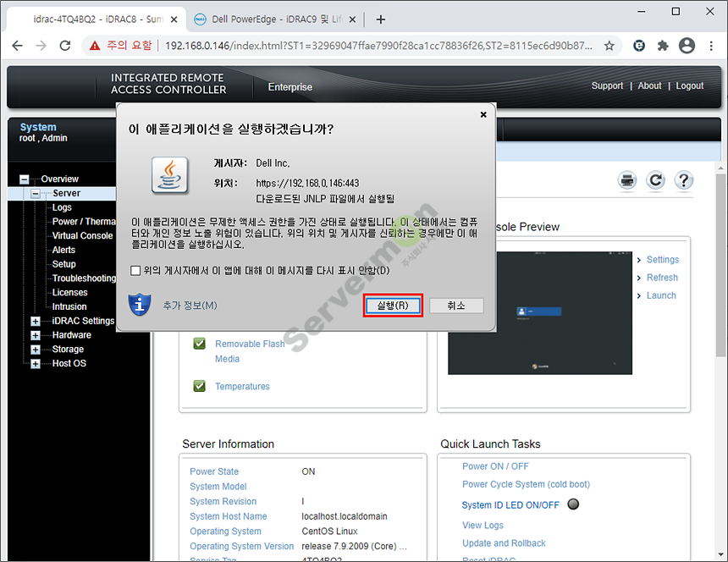Click the blue shield info icon
728x562 pixels.
[140, 305]
